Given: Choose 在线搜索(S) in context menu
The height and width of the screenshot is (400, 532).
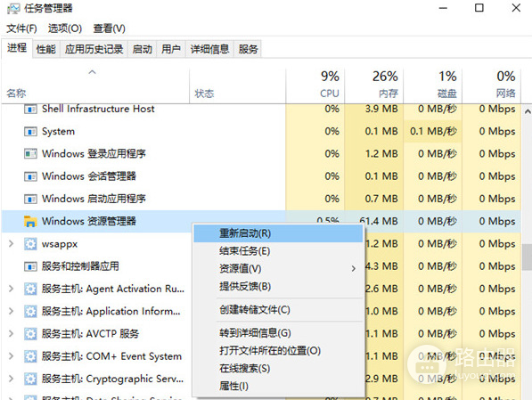Looking at the screenshot, I should pos(278,369).
